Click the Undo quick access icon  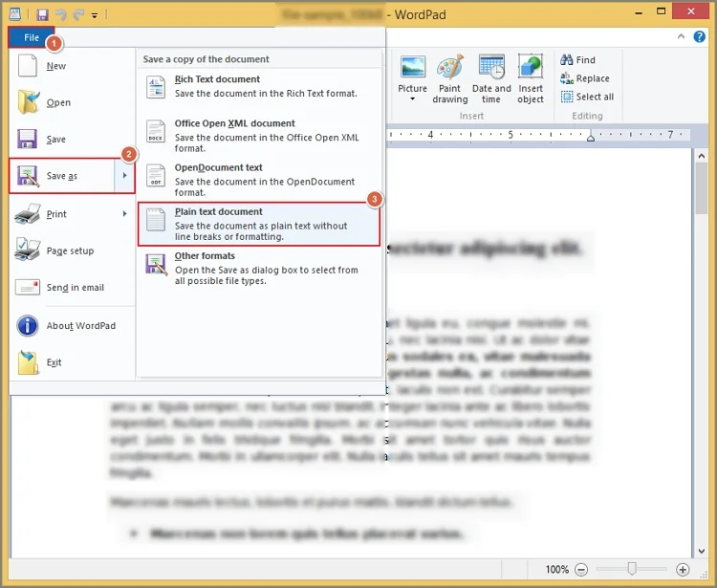click(60, 14)
